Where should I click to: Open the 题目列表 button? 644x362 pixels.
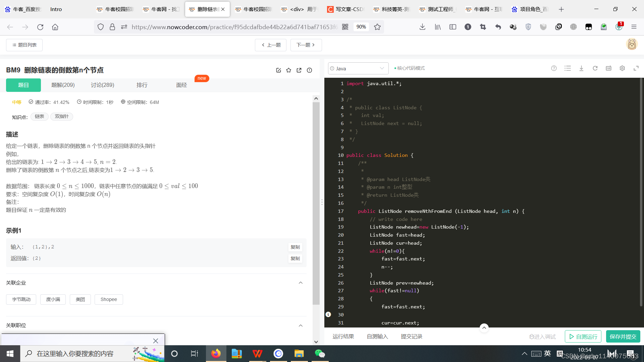(24, 45)
